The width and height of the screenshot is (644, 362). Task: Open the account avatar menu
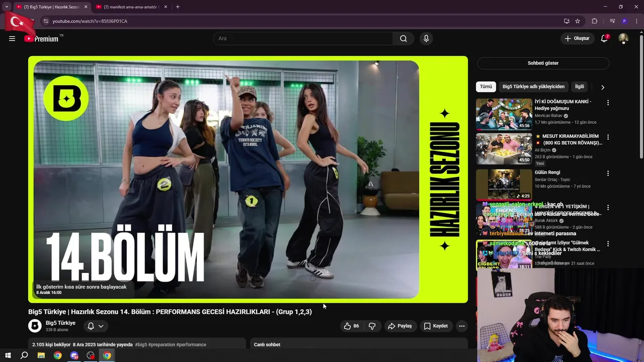(x=623, y=39)
